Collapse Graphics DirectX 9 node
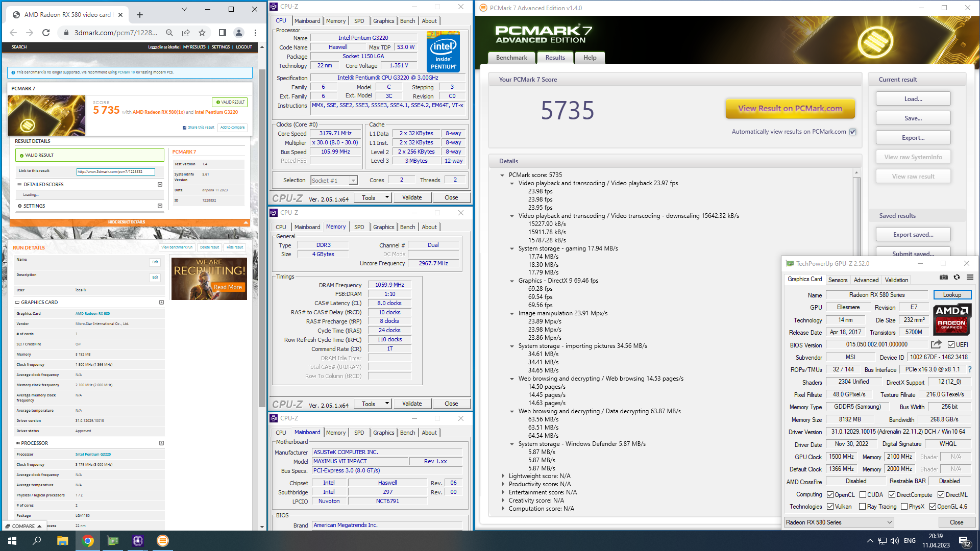Image resolution: width=980 pixels, height=551 pixels. 512,281
